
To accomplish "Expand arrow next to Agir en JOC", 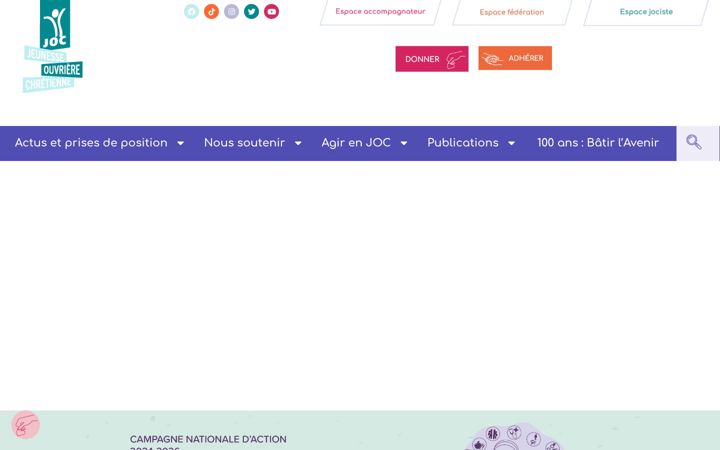I will 404,143.
